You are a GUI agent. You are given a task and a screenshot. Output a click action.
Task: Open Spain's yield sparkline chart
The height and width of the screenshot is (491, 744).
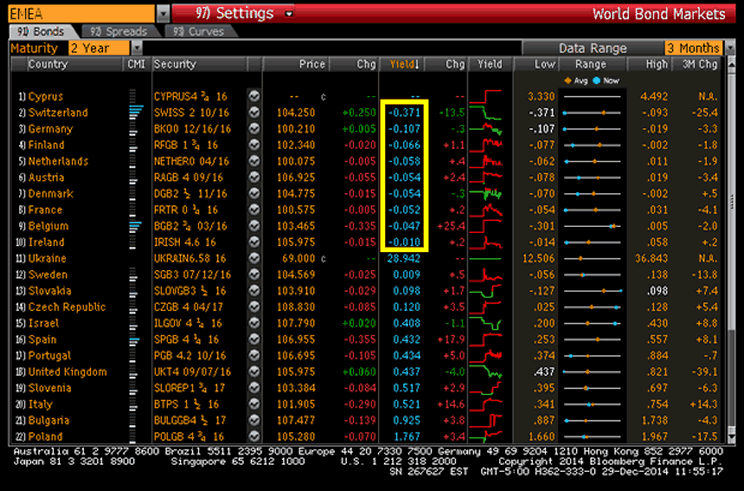coord(485,340)
